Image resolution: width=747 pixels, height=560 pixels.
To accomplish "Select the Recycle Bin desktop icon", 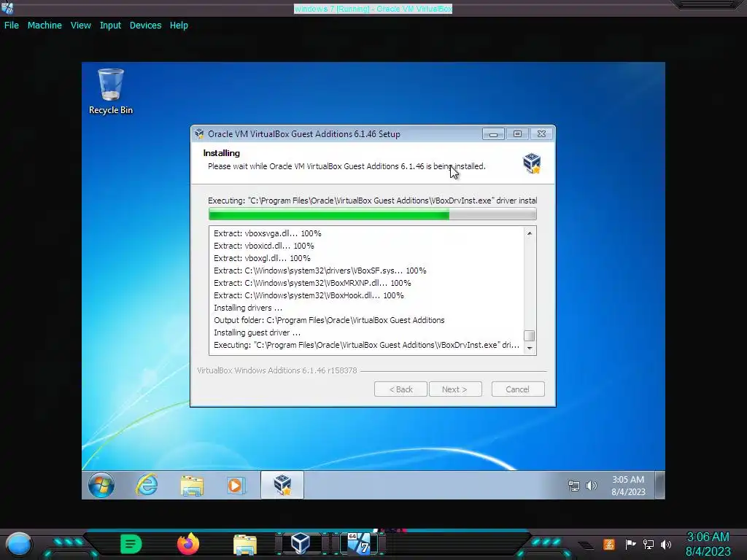I will (x=111, y=91).
